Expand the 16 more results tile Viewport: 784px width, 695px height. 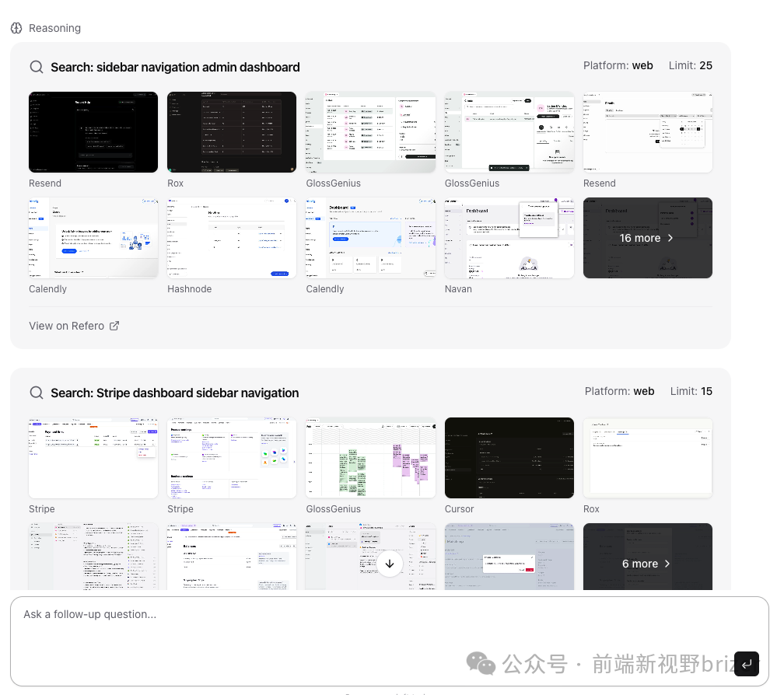pos(647,238)
